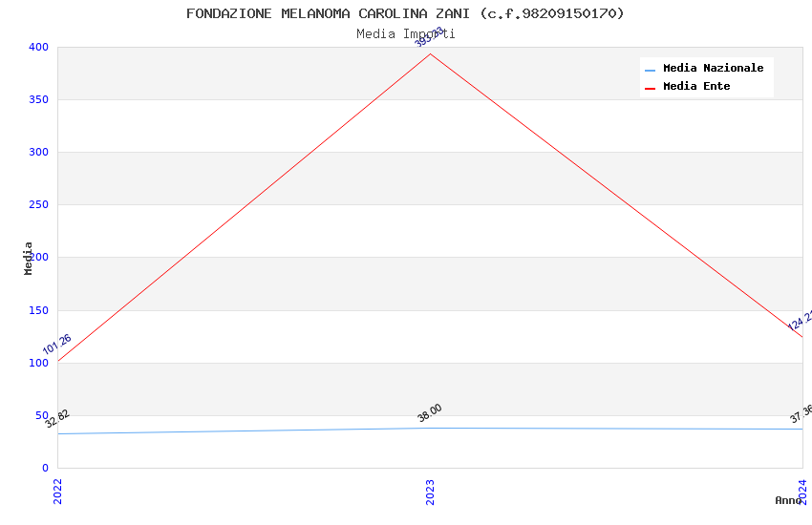
Task: Click the Media Nazionale legend label
Action: [x=713, y=68]
